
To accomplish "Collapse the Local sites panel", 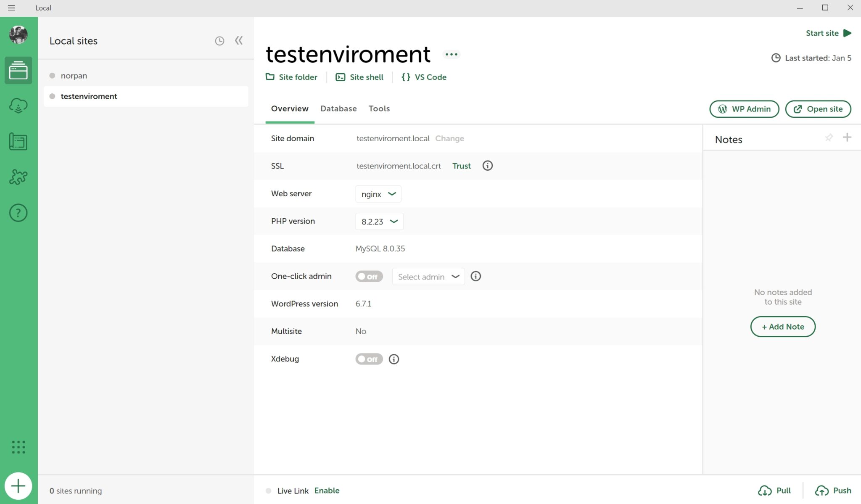I will click(239, 40).
